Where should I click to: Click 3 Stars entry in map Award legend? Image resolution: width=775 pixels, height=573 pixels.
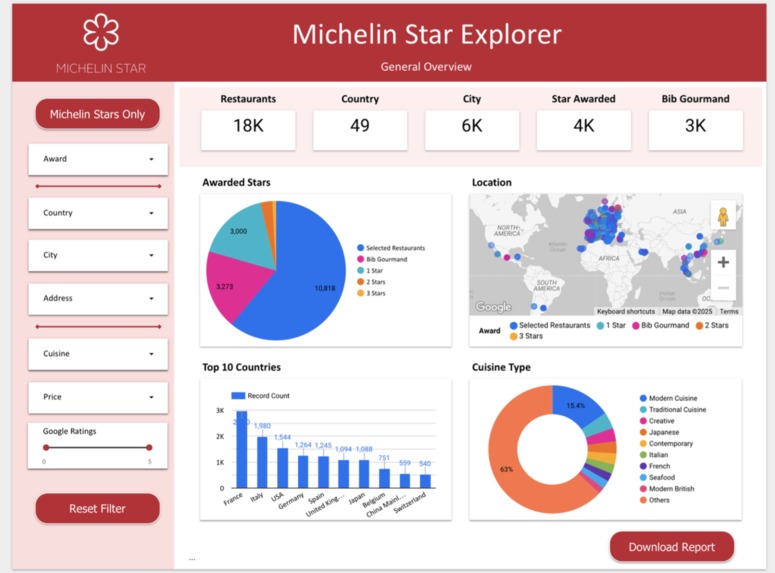(526, 336)
